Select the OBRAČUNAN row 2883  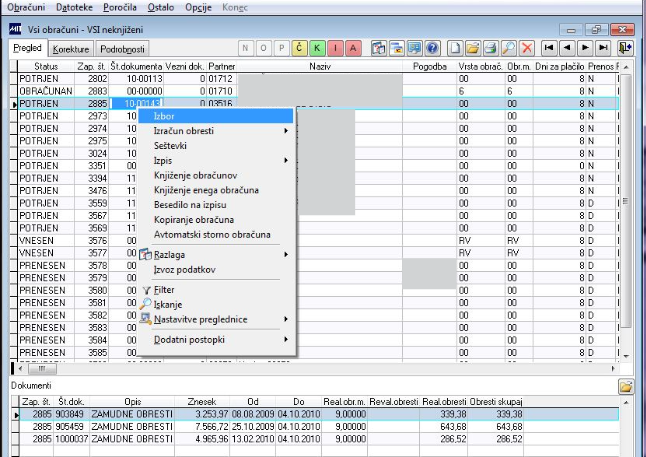tap(318, 91)
